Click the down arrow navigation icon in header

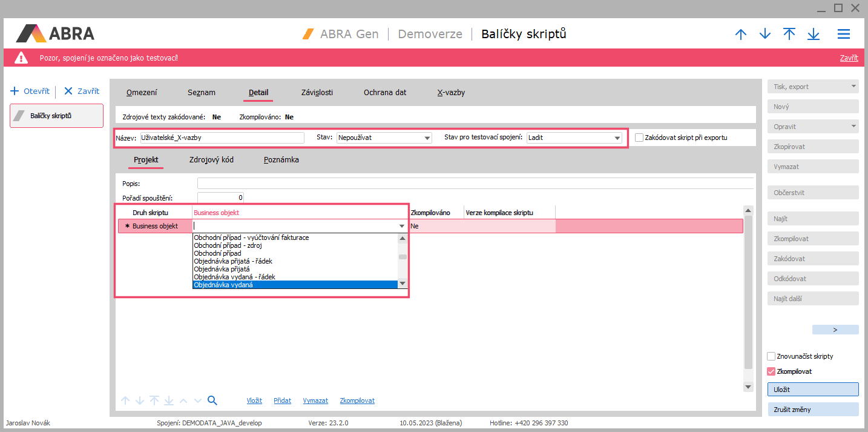click(765, 35)
